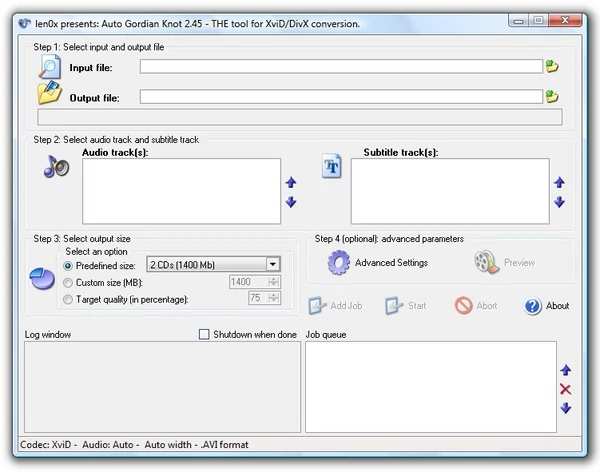The height and width of the screenshot is (472, 600).
Task: Click the Log window text area
Action: (162, 387)
